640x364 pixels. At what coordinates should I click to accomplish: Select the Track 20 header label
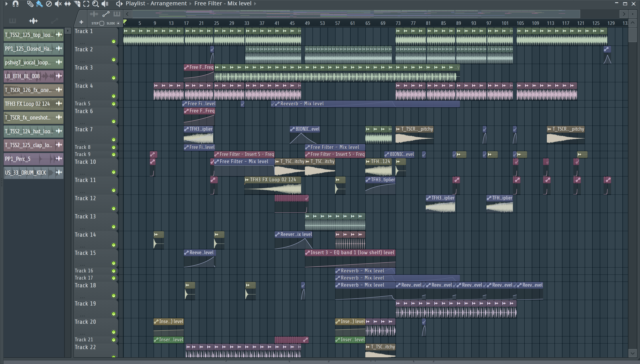pos(85,322)
